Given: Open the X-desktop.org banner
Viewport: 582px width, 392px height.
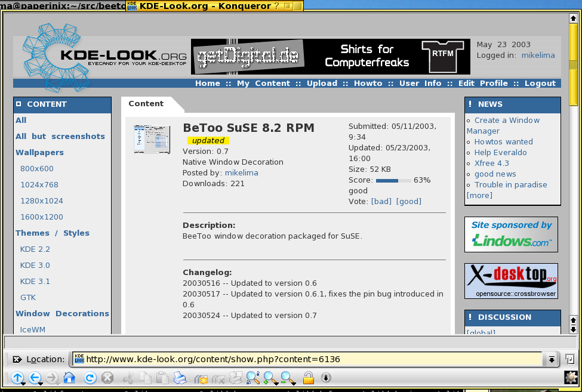Looking at the screenshot, I should (511, 281).
